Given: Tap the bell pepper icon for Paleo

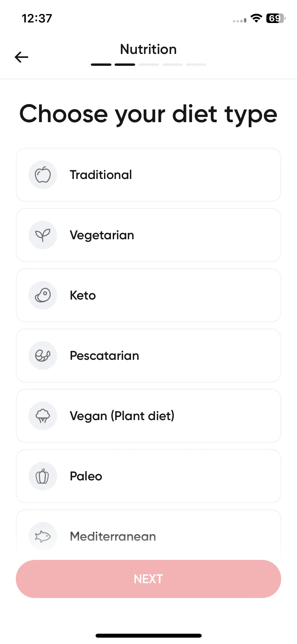Looking at the screenshot, I should (43, 476).
